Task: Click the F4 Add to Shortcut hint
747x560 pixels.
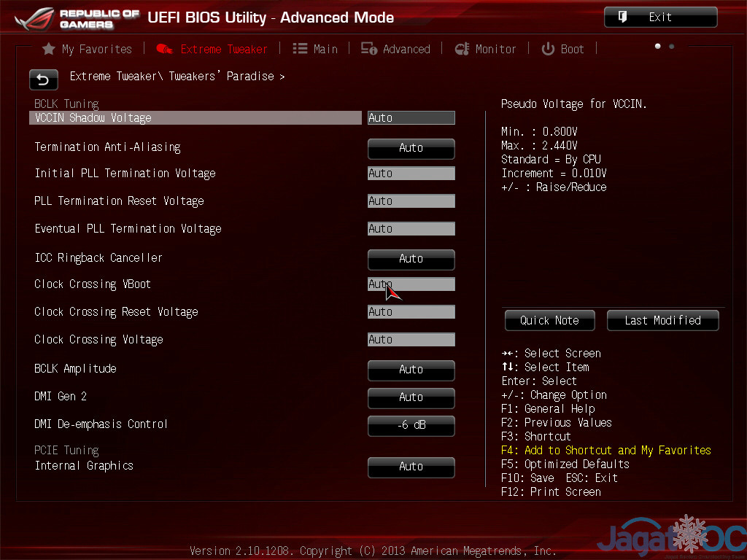Action: tap(606, 451)
